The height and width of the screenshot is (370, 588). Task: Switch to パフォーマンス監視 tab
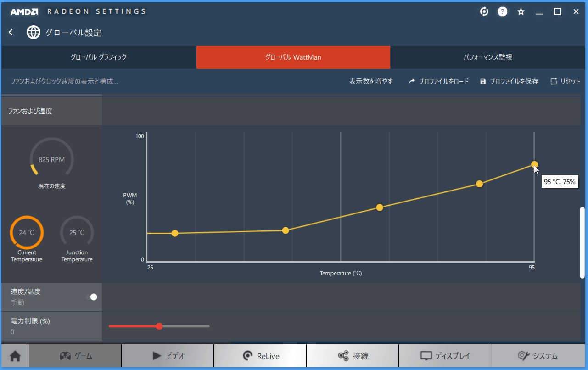click(487, 57)
